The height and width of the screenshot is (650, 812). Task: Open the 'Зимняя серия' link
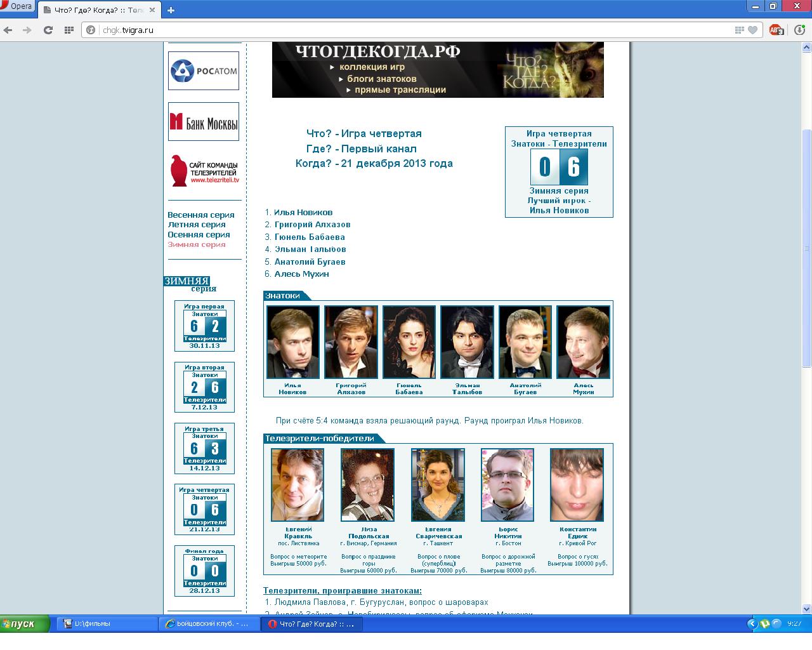(x=197, y=244)
